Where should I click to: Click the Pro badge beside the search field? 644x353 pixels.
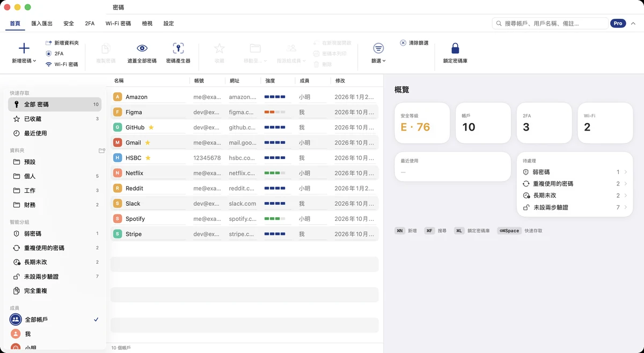[618, 24]
